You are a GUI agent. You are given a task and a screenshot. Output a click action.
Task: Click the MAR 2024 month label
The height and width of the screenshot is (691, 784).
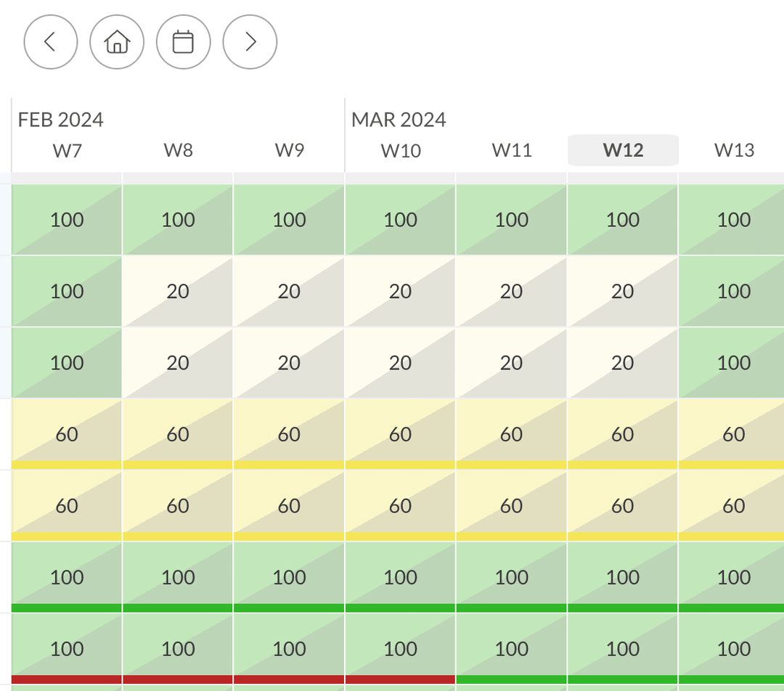399,120
